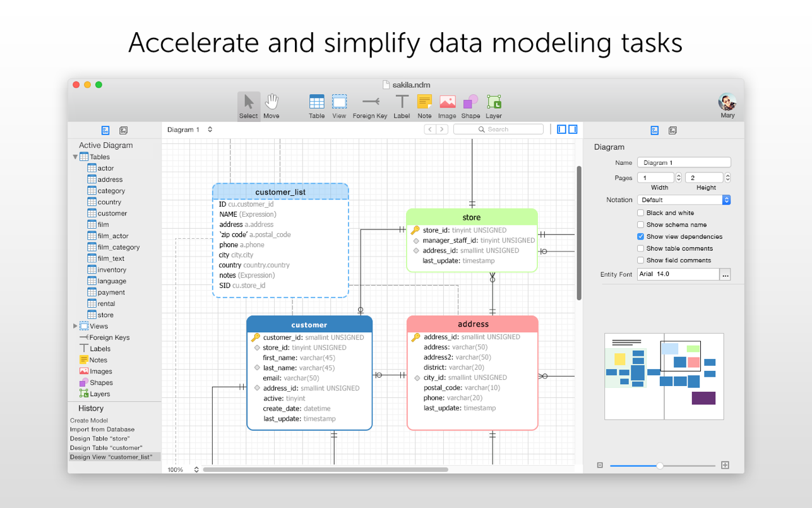Uncheck Show view dependencies
This screenshot has width=812, height=508.
point(640,236)
